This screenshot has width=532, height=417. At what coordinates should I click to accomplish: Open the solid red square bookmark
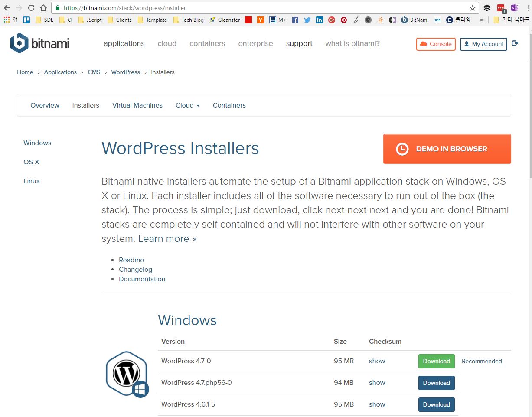[248, 20]
